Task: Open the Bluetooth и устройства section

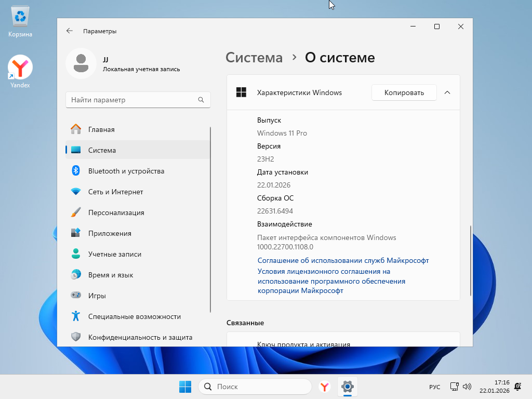Action: pos(126,171)
